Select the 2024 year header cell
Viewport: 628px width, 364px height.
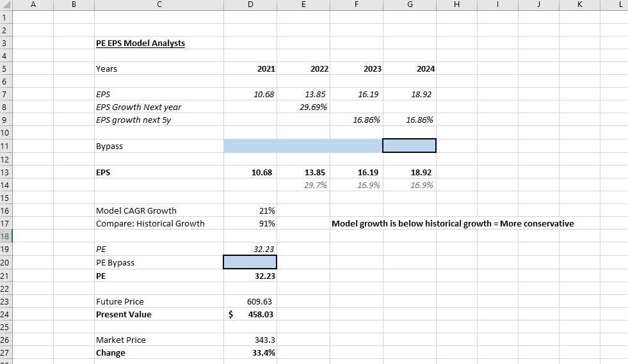pyautogui.click(x=410, y=68)
